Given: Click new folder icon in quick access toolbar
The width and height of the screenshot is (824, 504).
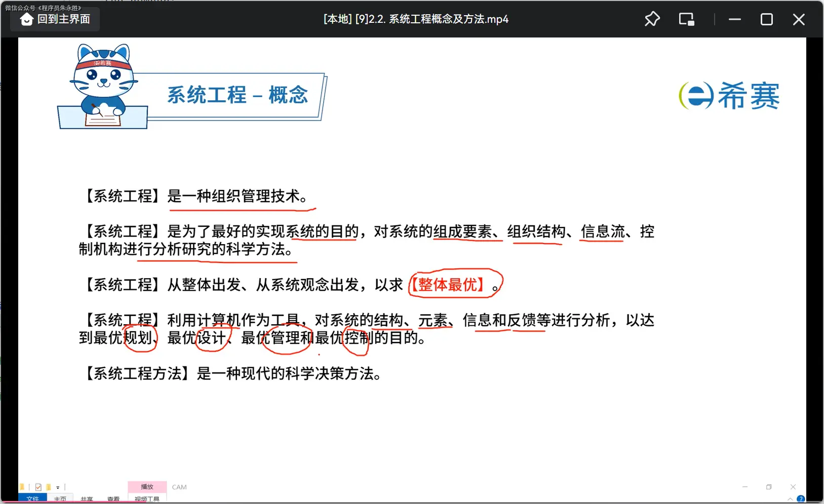Looking at the screenshot, I should pyautogui.click(x=48, y=487).
